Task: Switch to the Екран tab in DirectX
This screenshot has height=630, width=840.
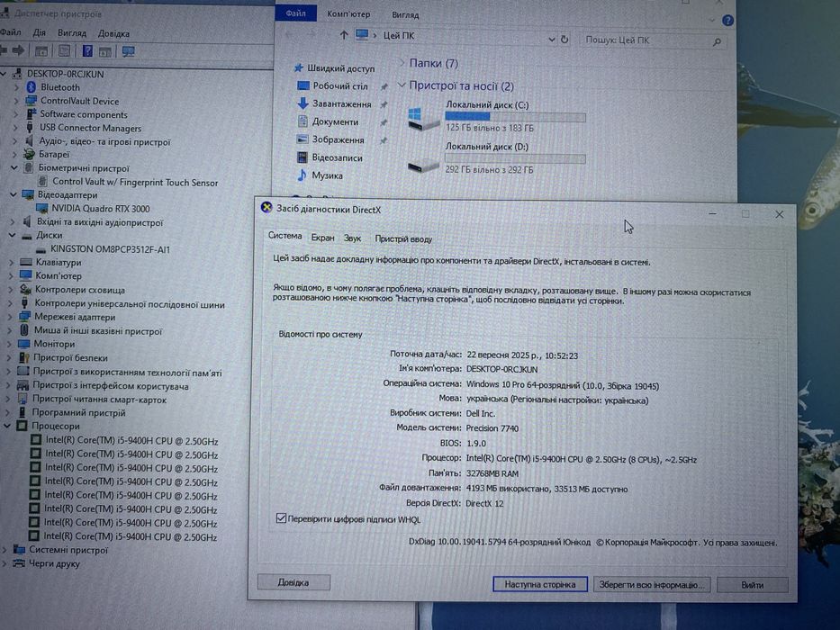Action: pos(322,238)
